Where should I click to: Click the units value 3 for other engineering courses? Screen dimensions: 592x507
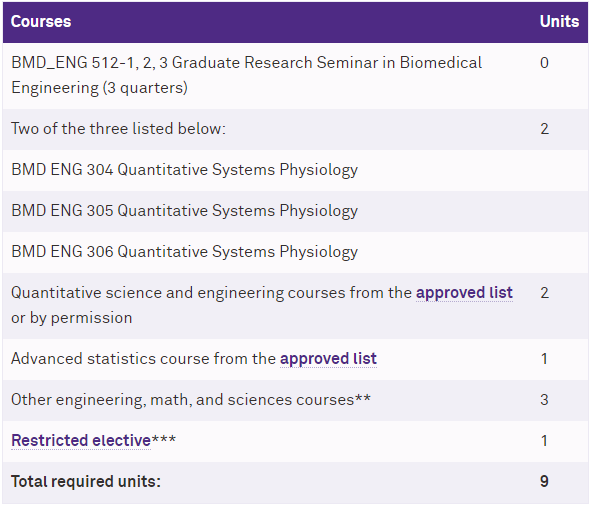tap(544, 399)
